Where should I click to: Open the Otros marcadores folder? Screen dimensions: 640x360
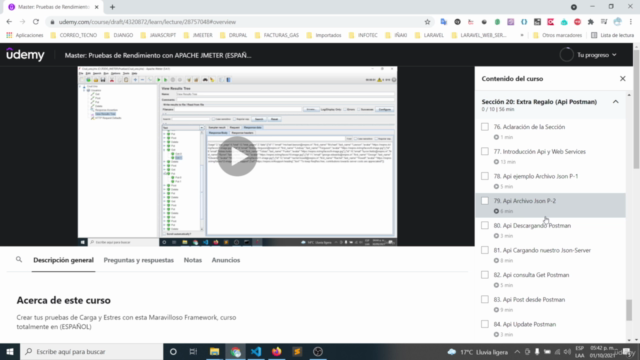click(558, 35)
